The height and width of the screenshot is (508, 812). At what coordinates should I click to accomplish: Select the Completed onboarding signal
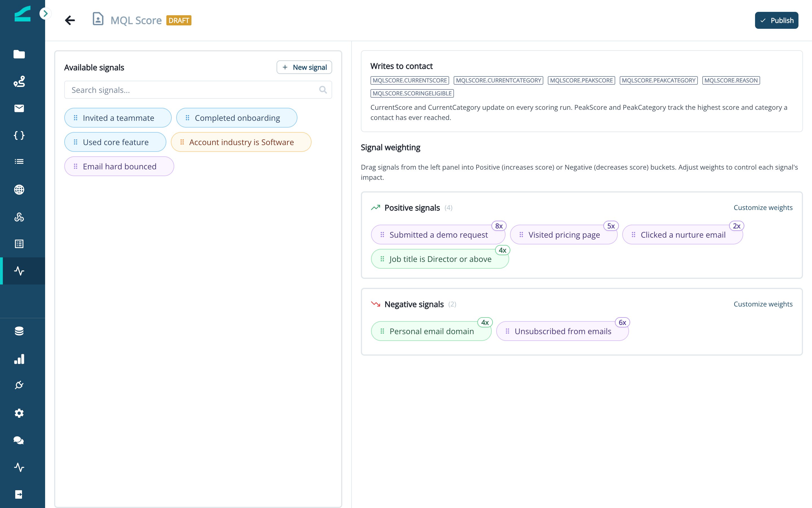pyautogui.click(x=237, y=118)
